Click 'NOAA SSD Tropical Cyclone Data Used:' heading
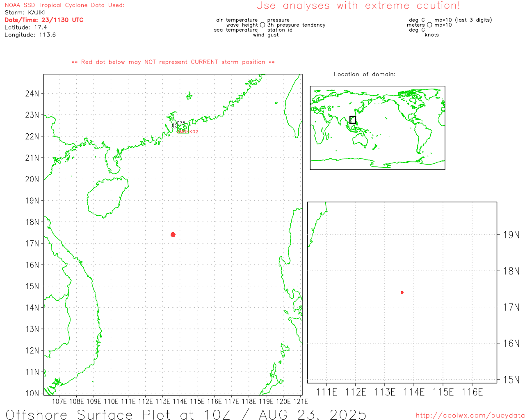The height and width of the screenshot is (420, 525). (x=64, y=5)
